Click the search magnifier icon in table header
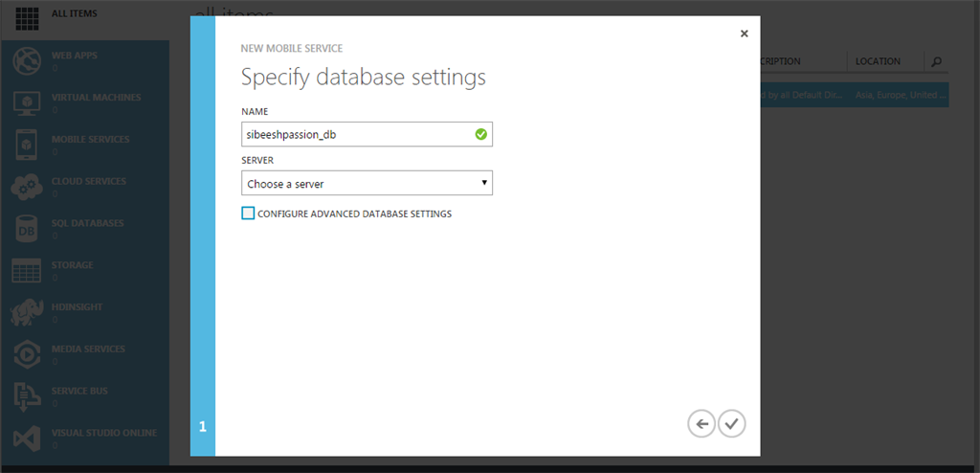980x473 pixels. click(936, 61)
